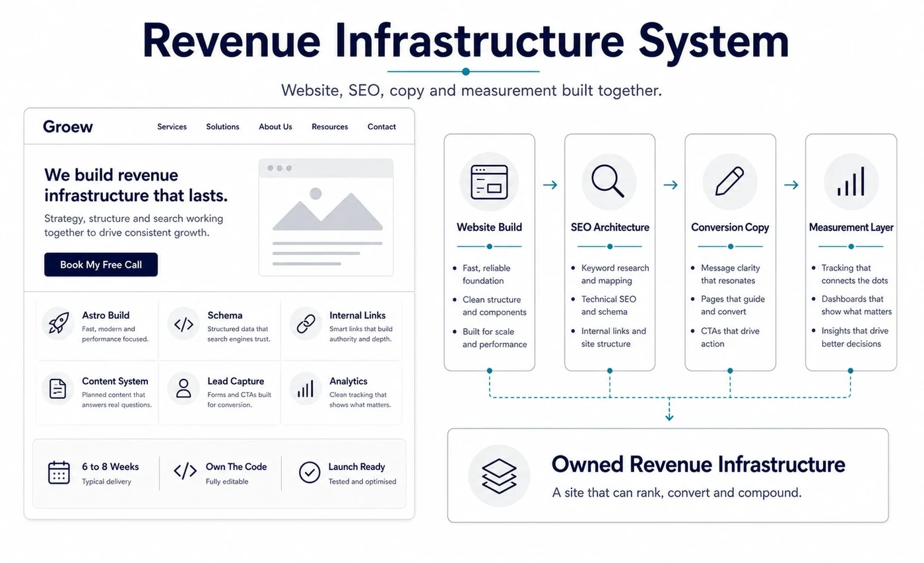
Task: Click the 'Fast, reliable foundation' bullet
Action: pyautogui.click(x=486, y=274)
